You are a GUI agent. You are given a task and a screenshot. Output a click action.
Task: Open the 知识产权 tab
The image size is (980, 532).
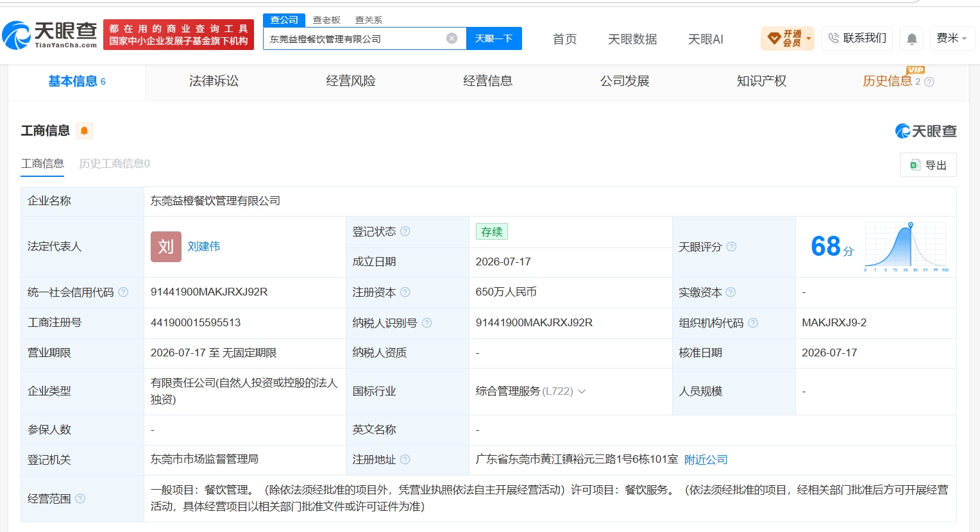(x=761, y=81)
